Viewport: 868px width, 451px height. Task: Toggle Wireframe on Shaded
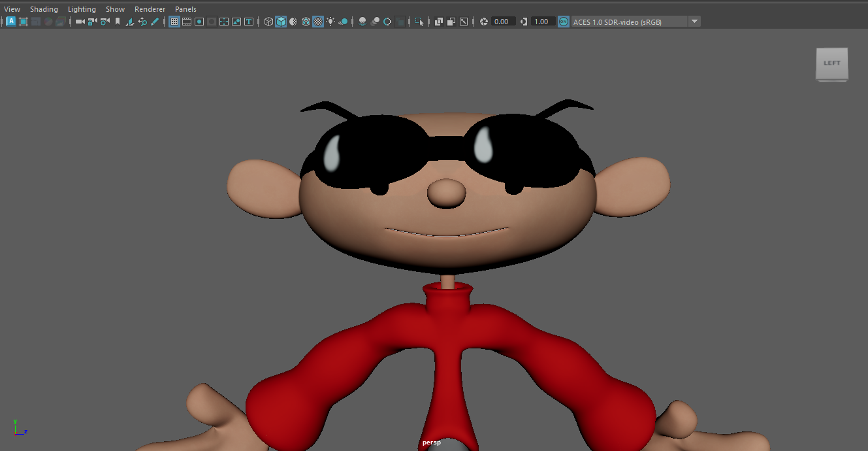[x=306, y=22]
